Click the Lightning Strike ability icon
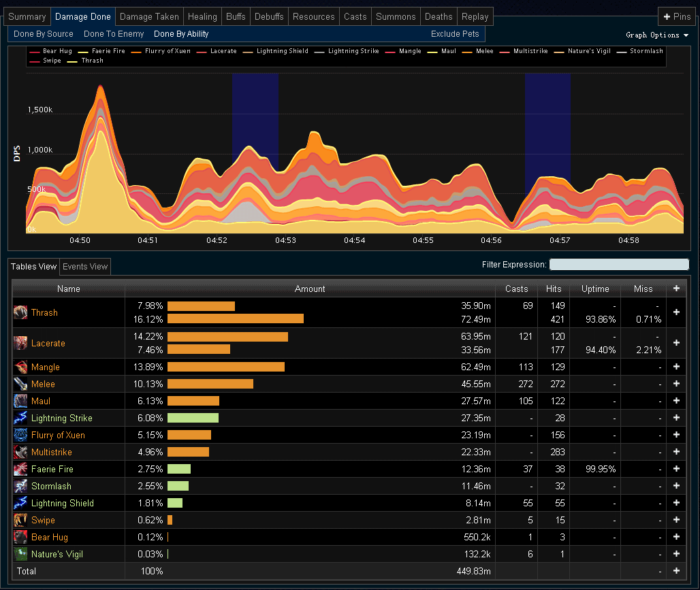The height and width of the screenshot is (590, 700). click(20, 418)
